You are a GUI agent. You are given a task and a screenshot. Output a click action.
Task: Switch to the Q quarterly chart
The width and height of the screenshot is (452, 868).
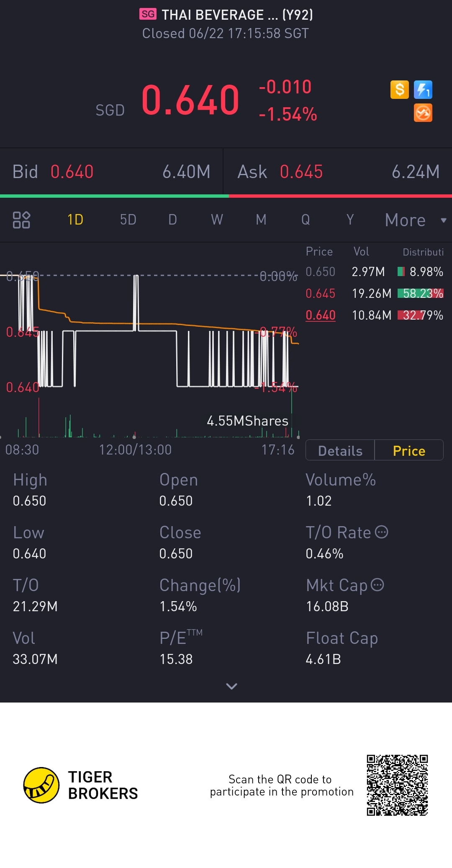coord(306,220)
